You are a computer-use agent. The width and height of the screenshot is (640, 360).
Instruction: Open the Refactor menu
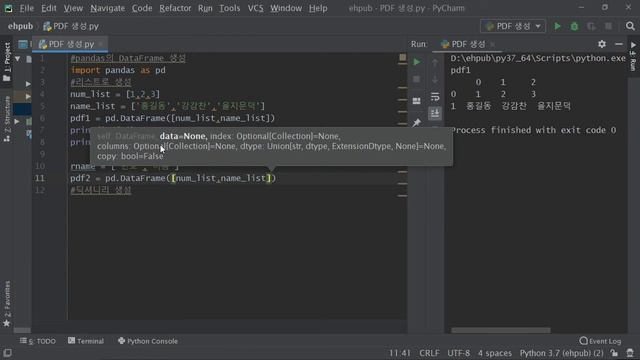175,8
